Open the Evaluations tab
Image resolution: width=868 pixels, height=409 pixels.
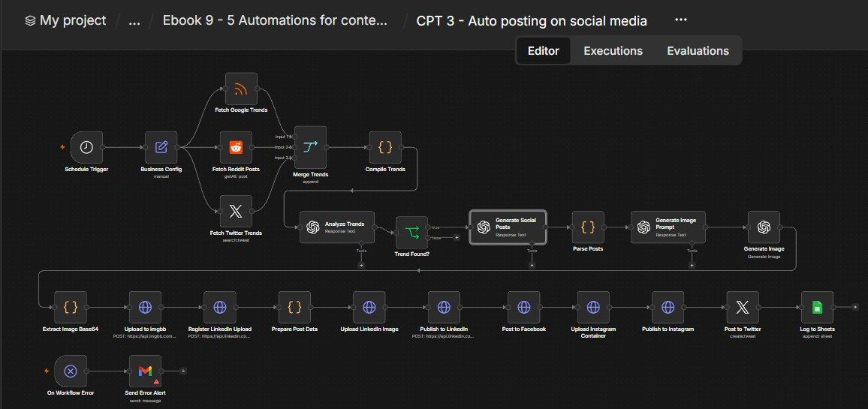[698, 51]
